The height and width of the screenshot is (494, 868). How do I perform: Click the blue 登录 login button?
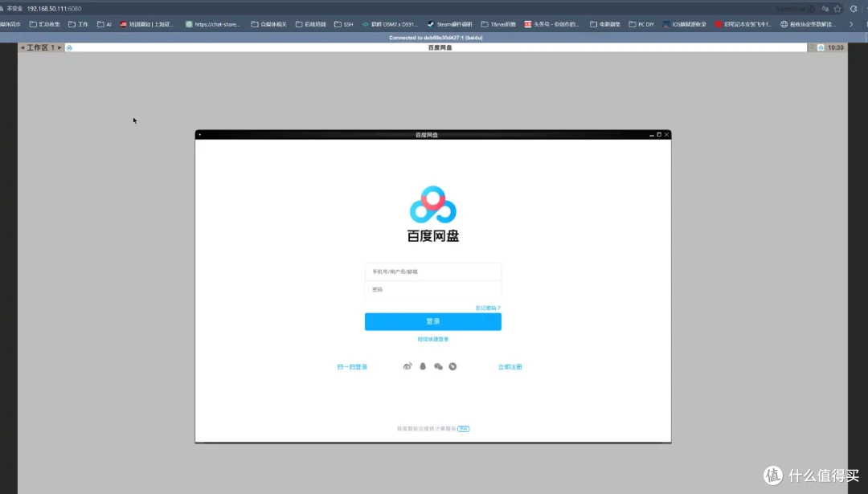(x=433, y=321)
